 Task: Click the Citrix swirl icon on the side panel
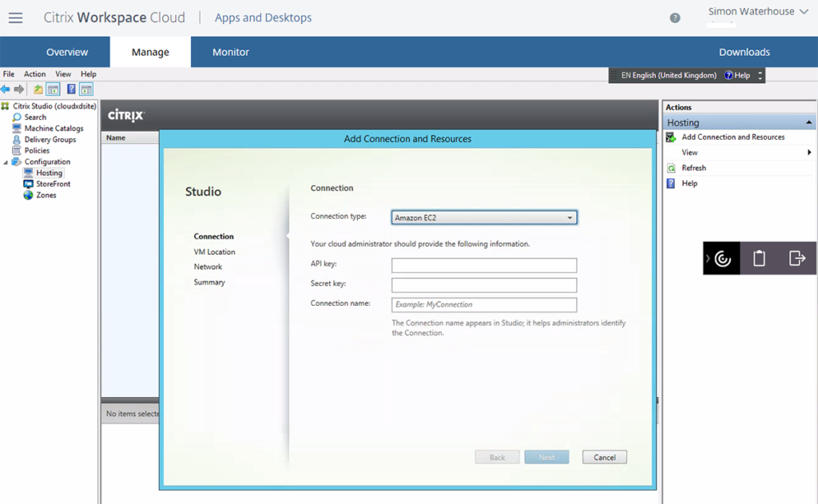[x=721, y=258]
